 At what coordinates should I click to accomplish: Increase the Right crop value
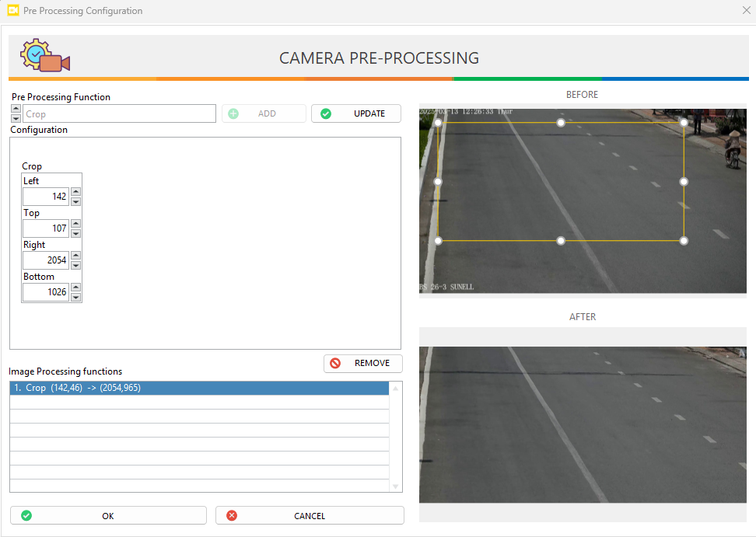pos(75,256)
